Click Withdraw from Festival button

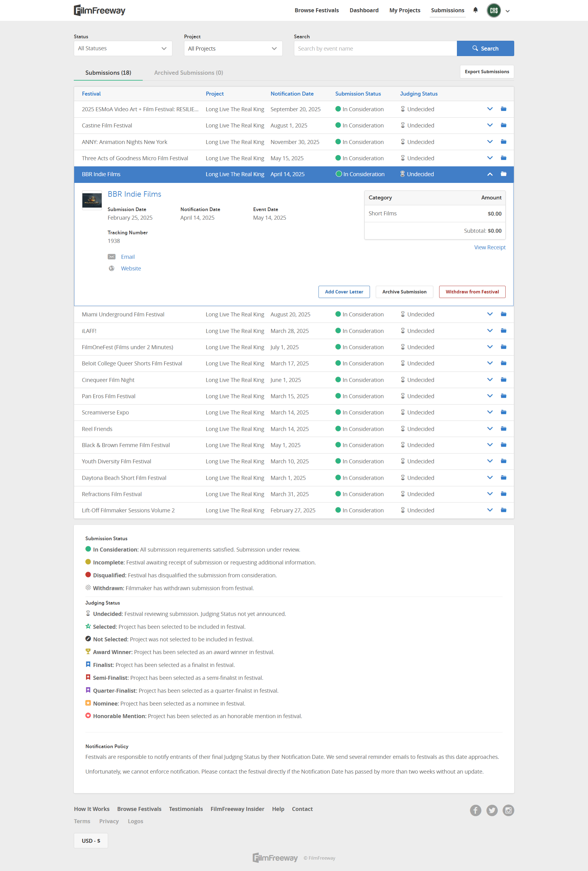pos(472,292)
